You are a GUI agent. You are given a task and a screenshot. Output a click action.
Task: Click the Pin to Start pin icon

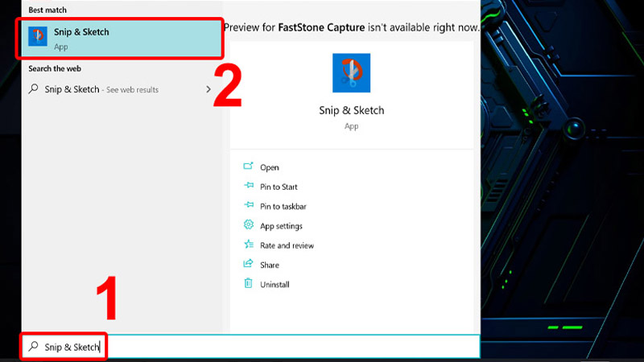(248, 187)
